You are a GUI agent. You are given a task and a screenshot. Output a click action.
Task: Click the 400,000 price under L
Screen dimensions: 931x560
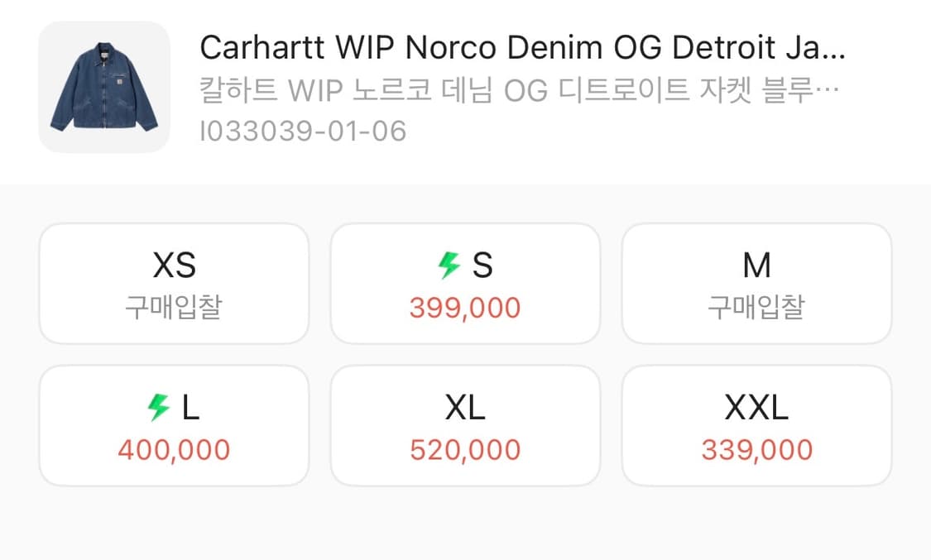tap(174, 450)
